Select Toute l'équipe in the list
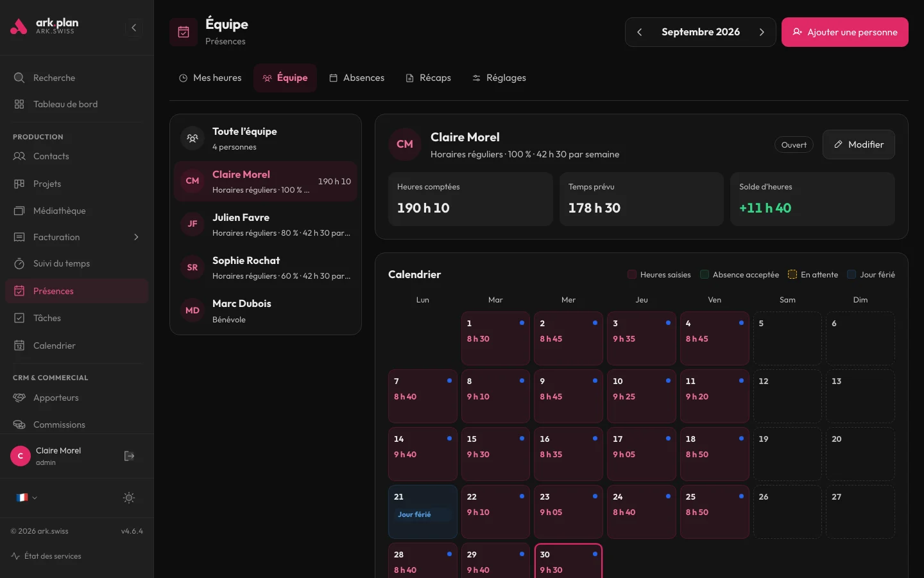924x578 pixels. (266, 138)
